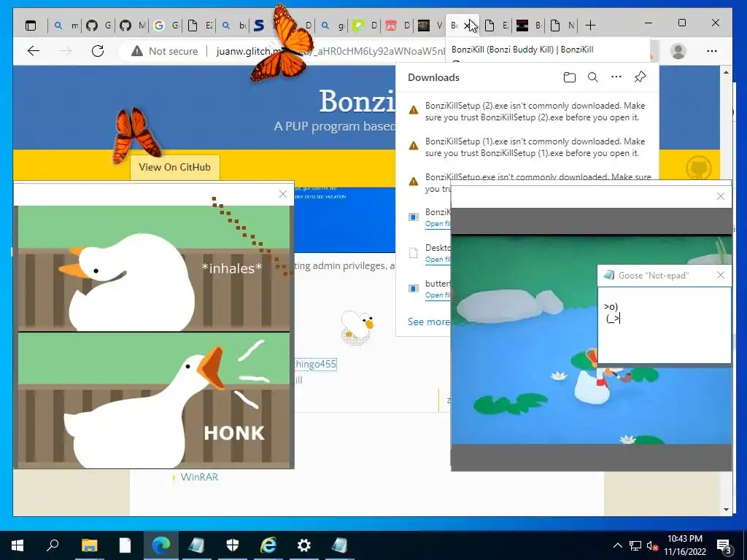Click the HONK goose meme image
747x560 pixels.
tap(154, 337)
